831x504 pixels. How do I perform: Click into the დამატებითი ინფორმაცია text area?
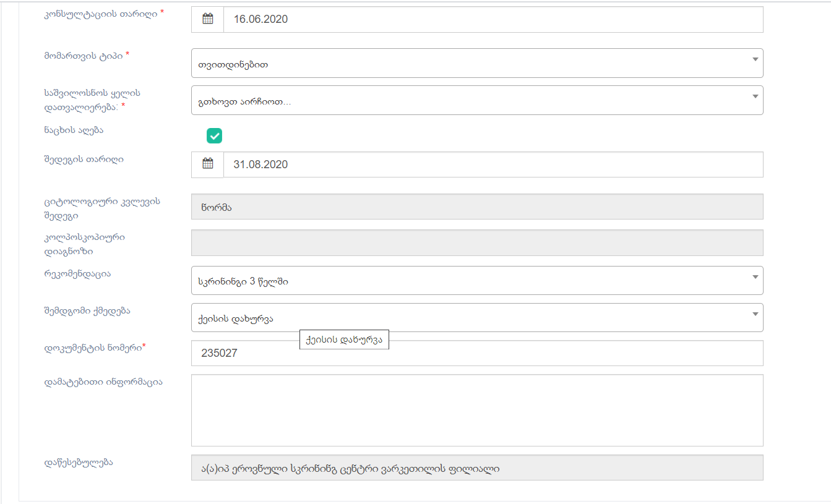coord(476,410)
